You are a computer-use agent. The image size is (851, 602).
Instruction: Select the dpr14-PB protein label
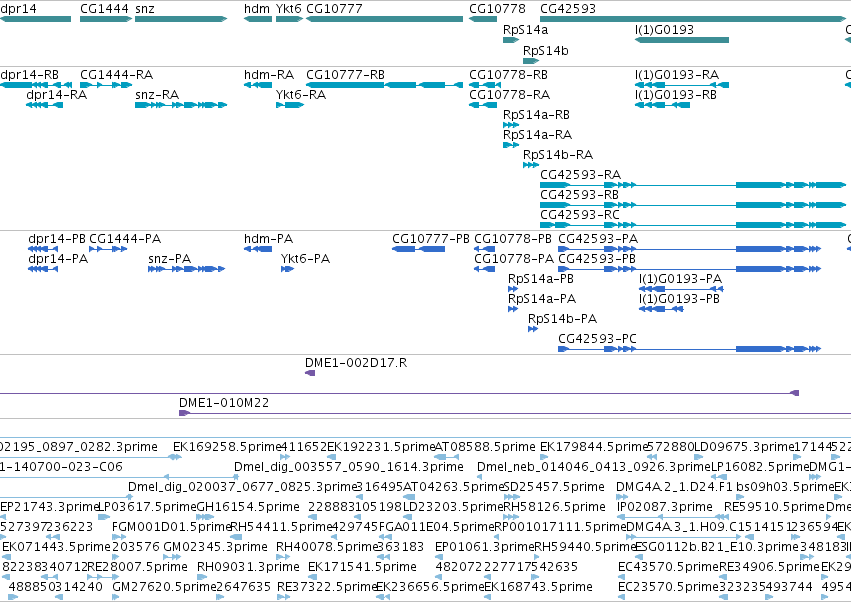tap(57, 239)
